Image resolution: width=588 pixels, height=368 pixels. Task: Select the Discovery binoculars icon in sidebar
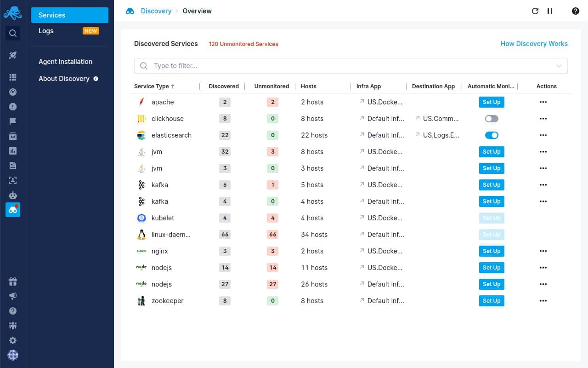pyautogui.click(x=13, y=210)
